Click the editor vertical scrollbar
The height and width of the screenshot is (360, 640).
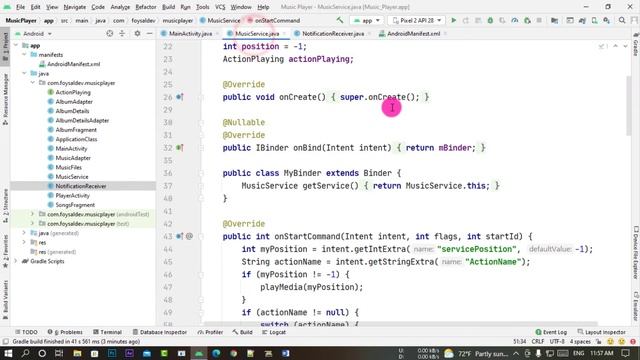coord(628,105)
